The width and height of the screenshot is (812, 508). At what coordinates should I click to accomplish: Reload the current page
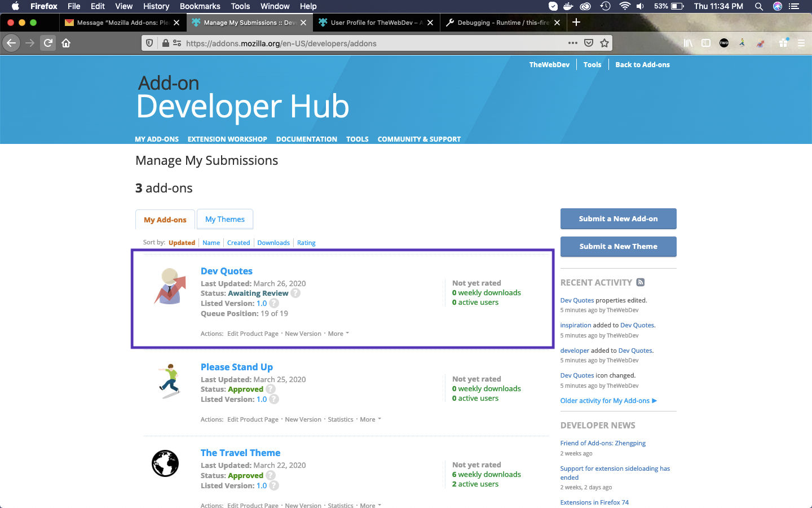[48, 43]
